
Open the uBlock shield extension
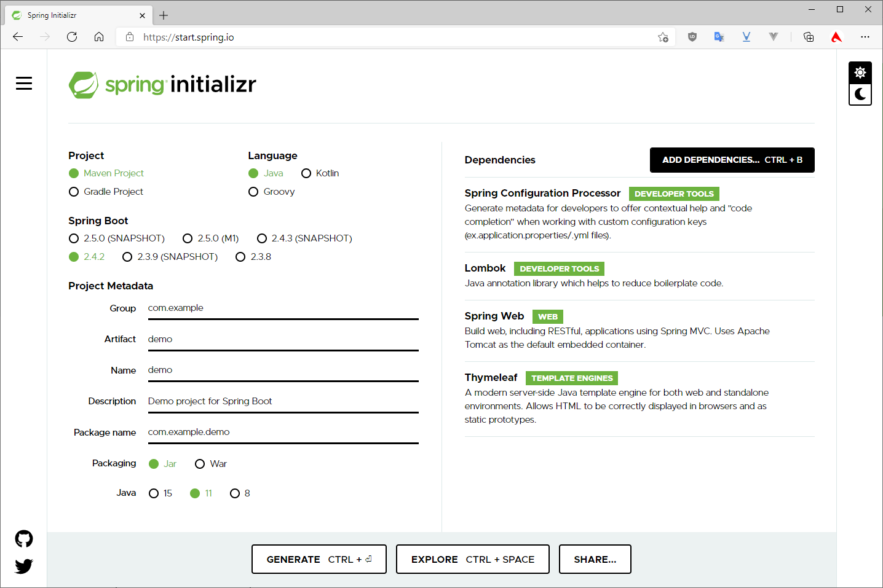tap(692, 37)
